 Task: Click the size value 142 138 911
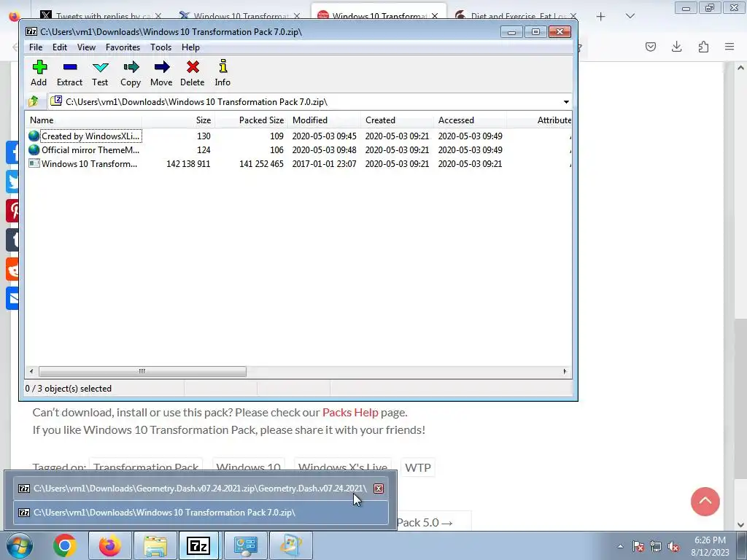(188, 164)
